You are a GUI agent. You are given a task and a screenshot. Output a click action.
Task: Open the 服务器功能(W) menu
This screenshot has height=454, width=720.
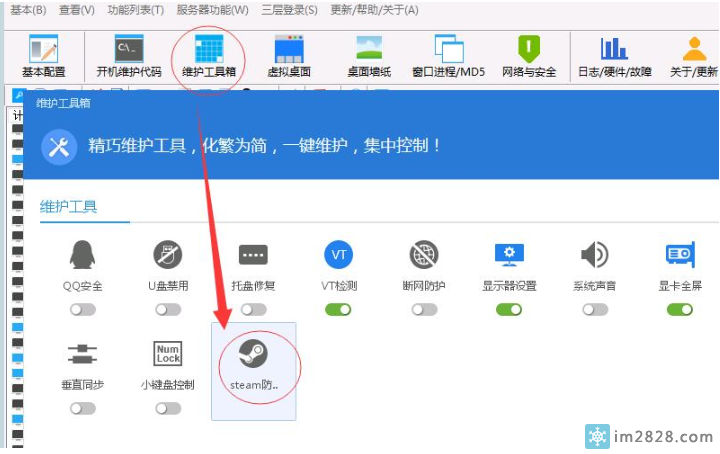[212, 10]
